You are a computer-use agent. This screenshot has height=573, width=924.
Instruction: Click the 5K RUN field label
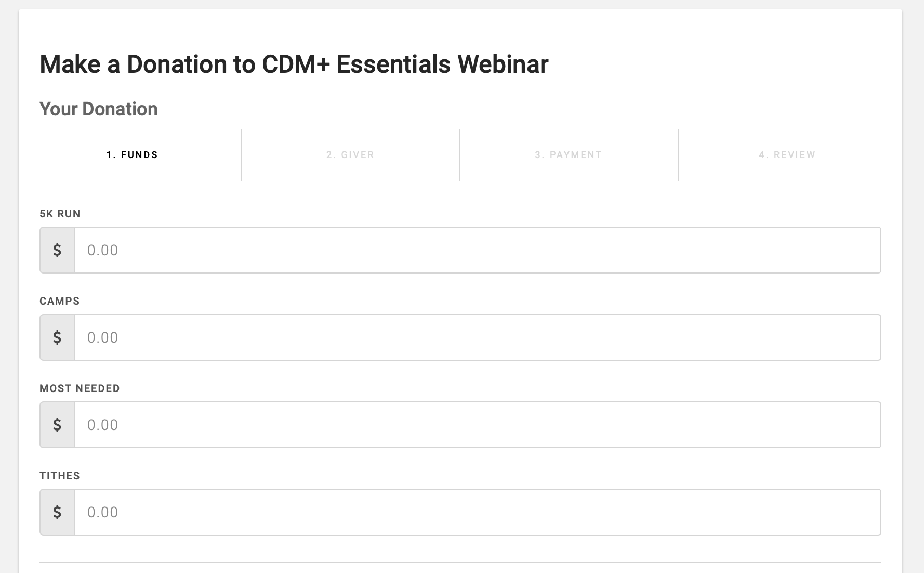pos(60,214)
